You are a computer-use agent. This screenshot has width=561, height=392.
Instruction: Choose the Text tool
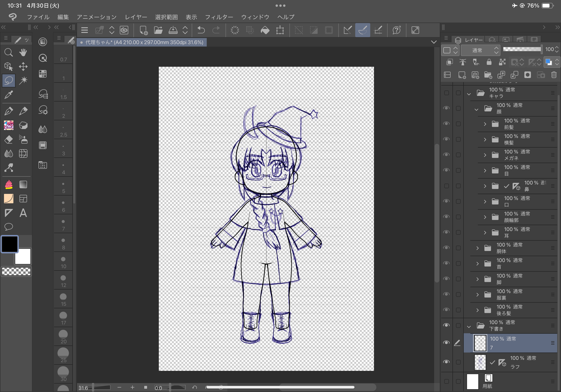pyautogui.click(x=23, y=213)
